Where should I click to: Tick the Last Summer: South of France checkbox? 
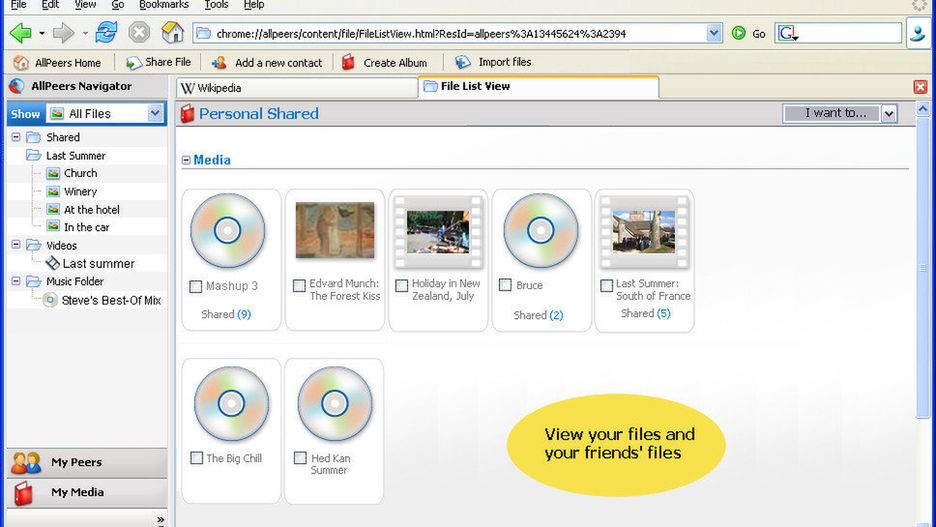[x=606, y=286]
